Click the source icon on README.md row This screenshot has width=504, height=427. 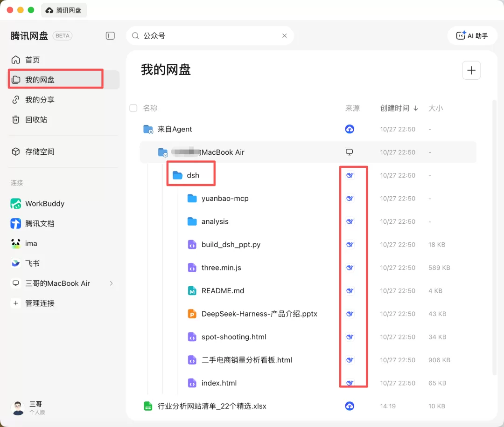coord(350,291)
